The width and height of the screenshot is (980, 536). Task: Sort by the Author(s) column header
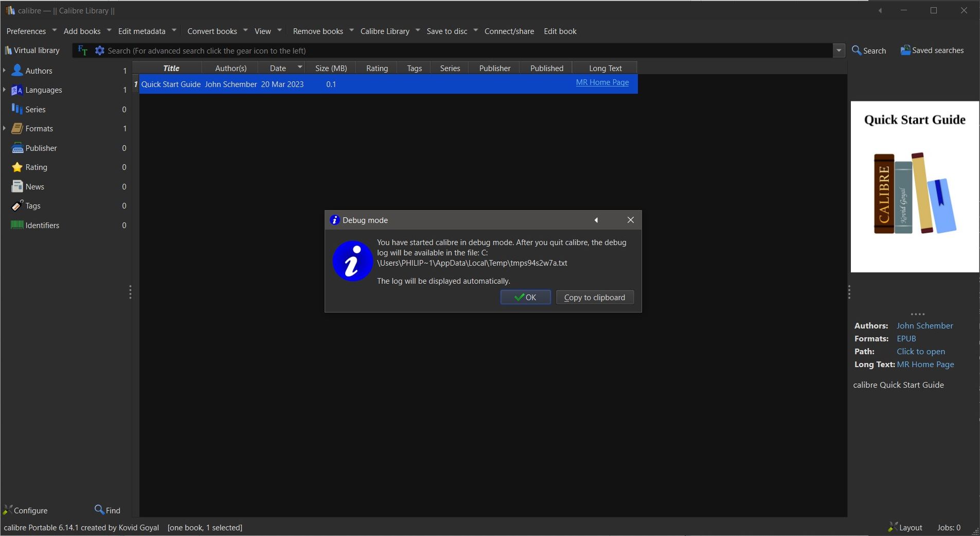tap(230, 68)
